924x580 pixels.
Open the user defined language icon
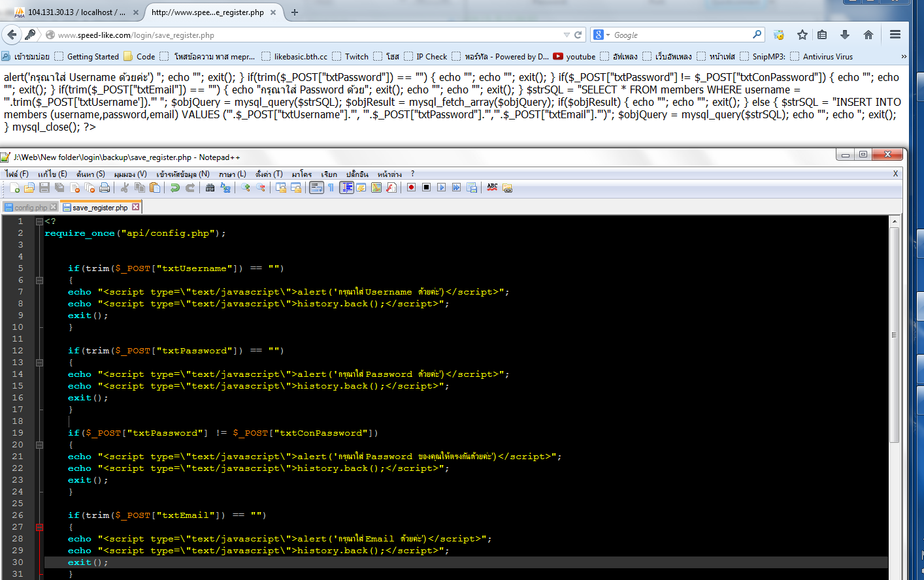(361, 188)
